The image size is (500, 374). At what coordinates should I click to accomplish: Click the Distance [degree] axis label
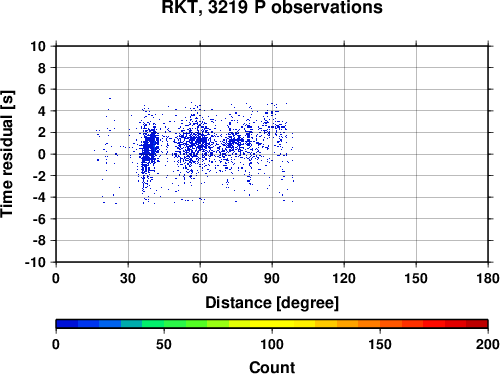click(x=272, y=303)
